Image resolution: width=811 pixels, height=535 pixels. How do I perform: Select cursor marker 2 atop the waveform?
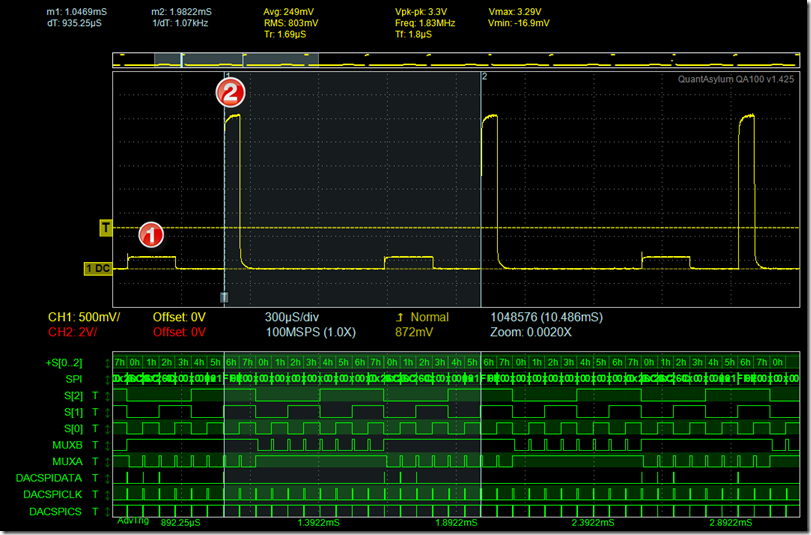484,76
